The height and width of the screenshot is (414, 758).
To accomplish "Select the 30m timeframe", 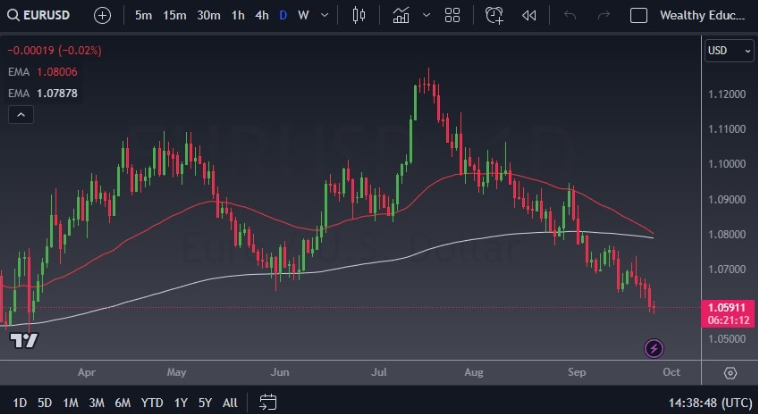I will pos(208,15).
